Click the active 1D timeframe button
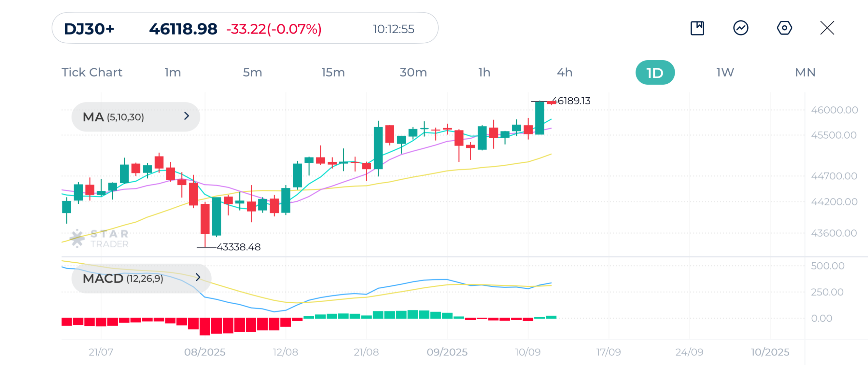 (655, 73)
